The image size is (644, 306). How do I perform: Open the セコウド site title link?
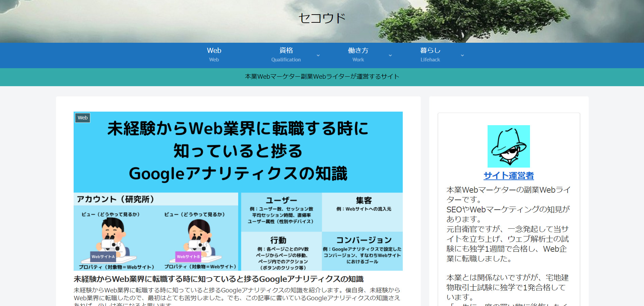[x=322, y=18]
